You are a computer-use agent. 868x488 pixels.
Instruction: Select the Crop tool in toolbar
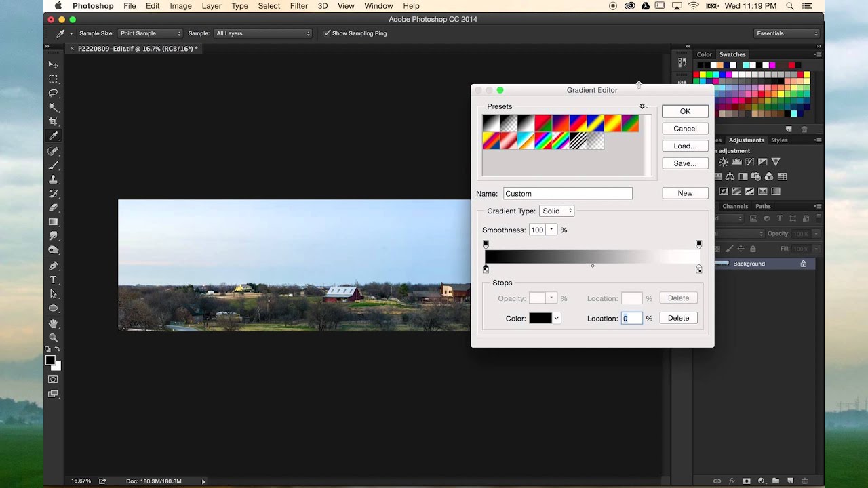pyautogui.click(x=53, y=121)
